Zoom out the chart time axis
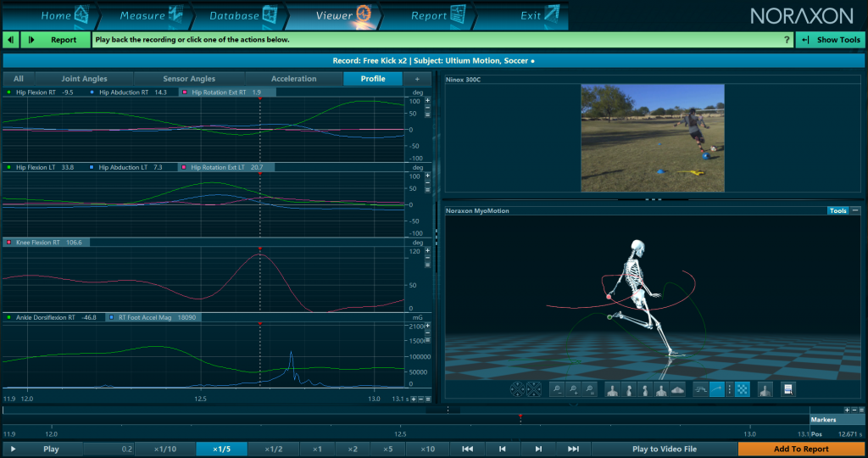 (420, 399)
